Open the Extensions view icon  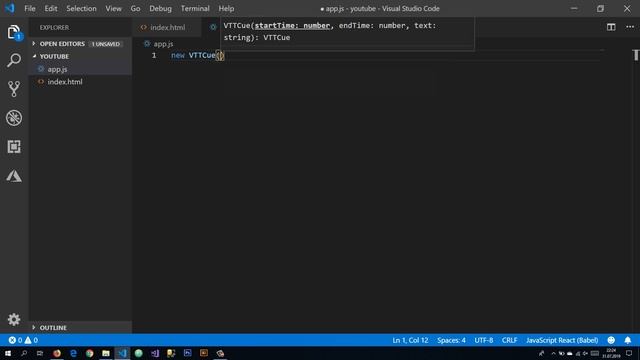(x=14, y=147)
